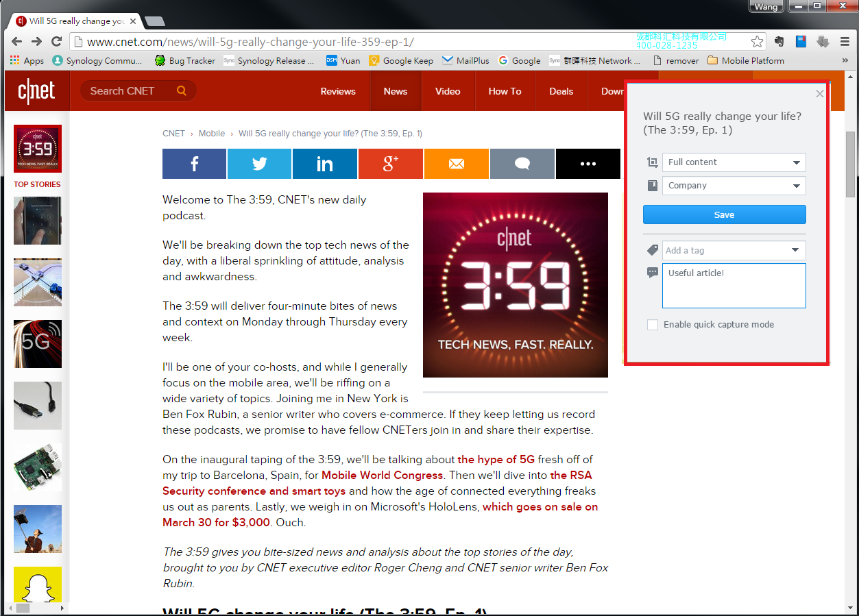This screenshot has width=859, height=616.
Task: Share the article on Facebook
Action: tap(194, 164)
